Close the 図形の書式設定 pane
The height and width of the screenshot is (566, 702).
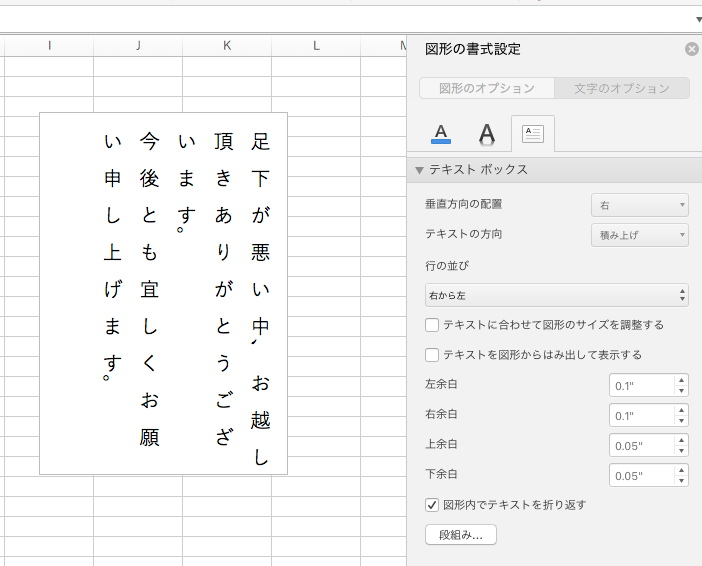tap(692, 49)
